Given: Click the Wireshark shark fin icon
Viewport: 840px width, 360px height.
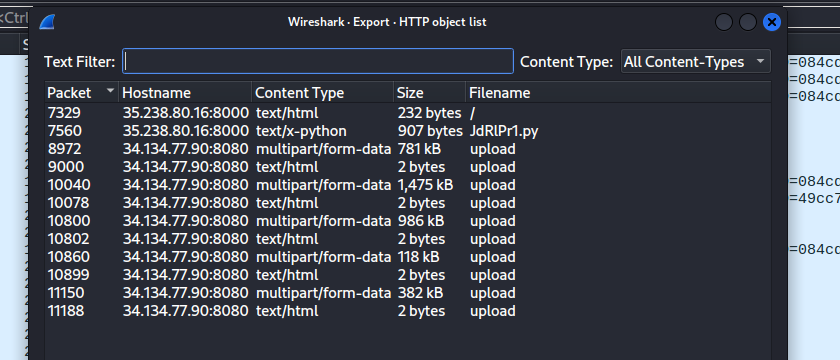Looking at the screenshot, I should pyautogui.click(x=47, y=22).
